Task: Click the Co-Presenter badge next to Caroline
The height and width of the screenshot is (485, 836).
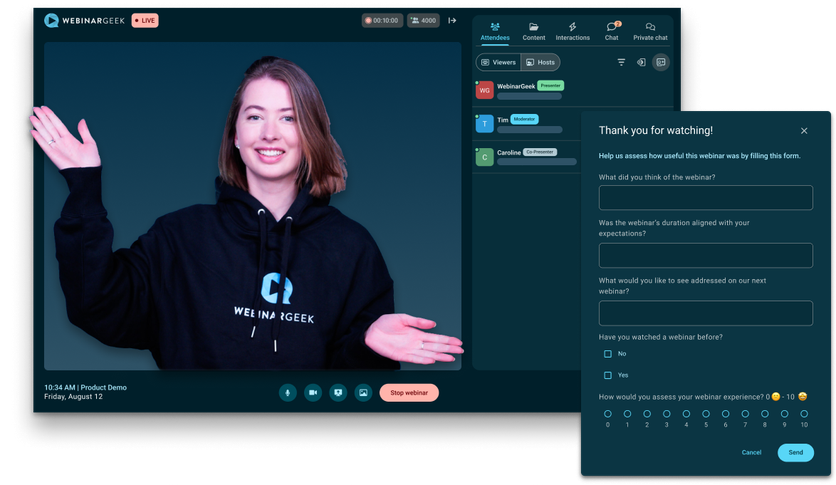Action: [540, 152]
